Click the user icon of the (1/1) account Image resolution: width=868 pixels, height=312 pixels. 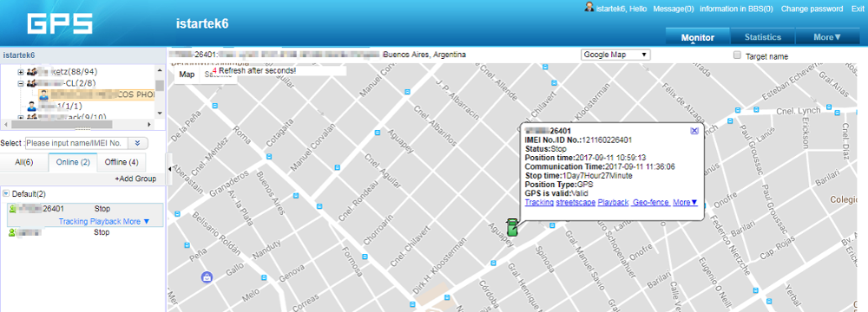coord(32,106)
